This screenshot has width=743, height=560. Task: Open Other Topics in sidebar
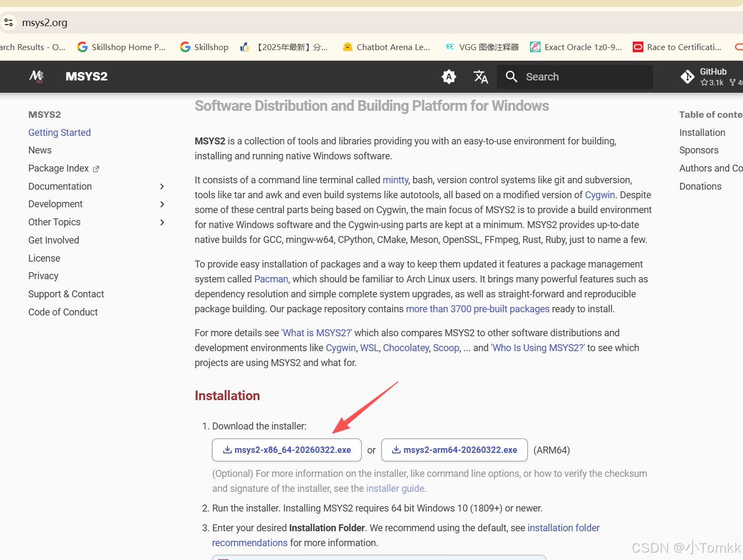54,222
